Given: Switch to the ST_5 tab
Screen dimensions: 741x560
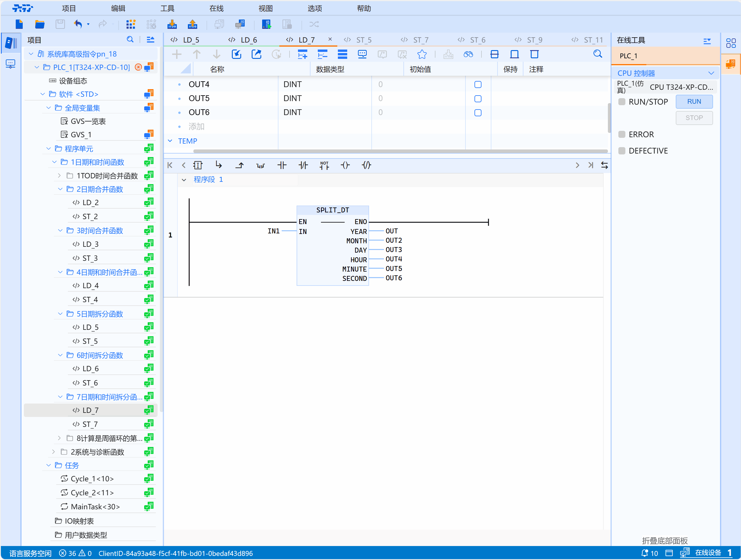Looking at the screenshot, I should [364, 40].
